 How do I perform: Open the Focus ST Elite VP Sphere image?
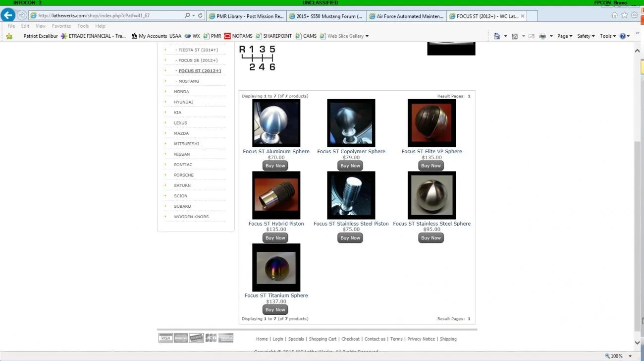431,123
